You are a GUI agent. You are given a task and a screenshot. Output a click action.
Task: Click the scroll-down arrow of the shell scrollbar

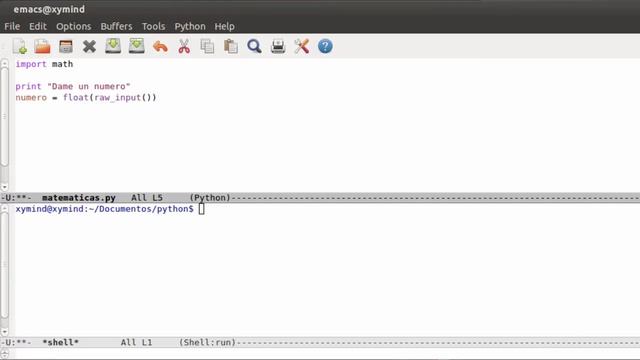(4, 332)
